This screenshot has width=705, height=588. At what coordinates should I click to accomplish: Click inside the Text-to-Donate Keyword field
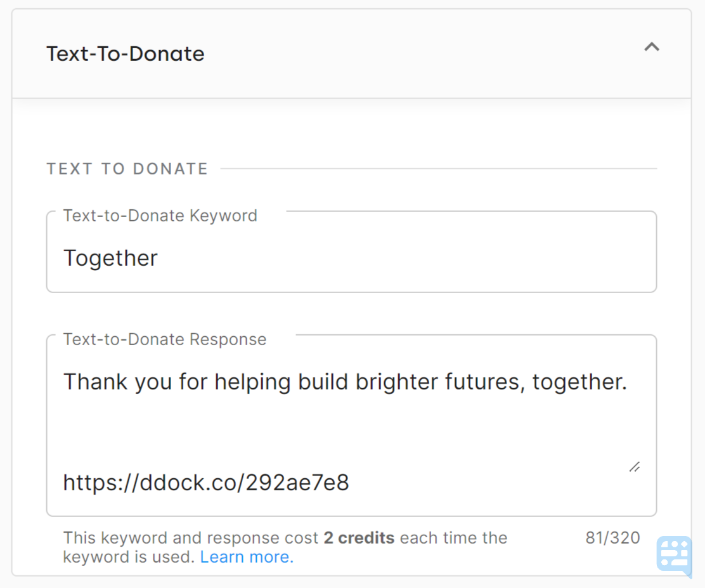[351, 258]
